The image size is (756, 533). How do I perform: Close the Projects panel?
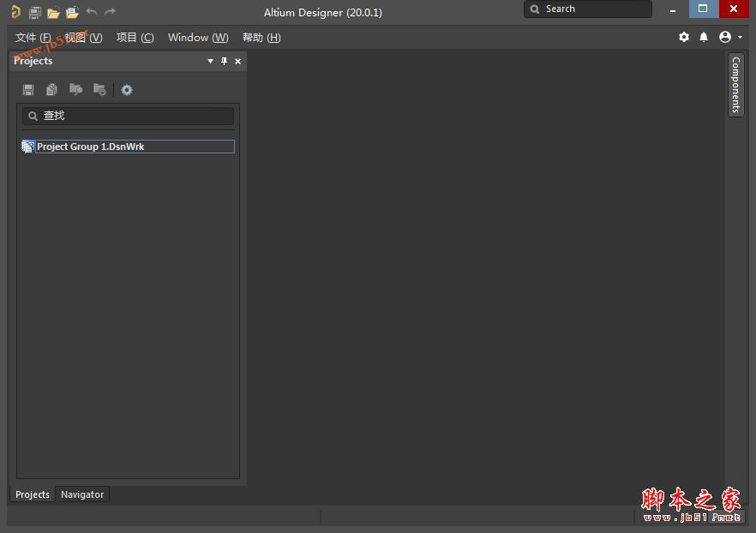[237, 61]
